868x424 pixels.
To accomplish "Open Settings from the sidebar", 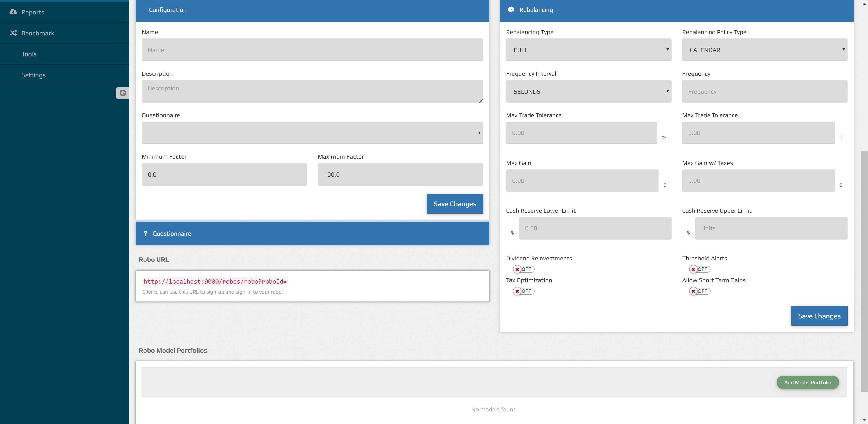I will 33,75.
